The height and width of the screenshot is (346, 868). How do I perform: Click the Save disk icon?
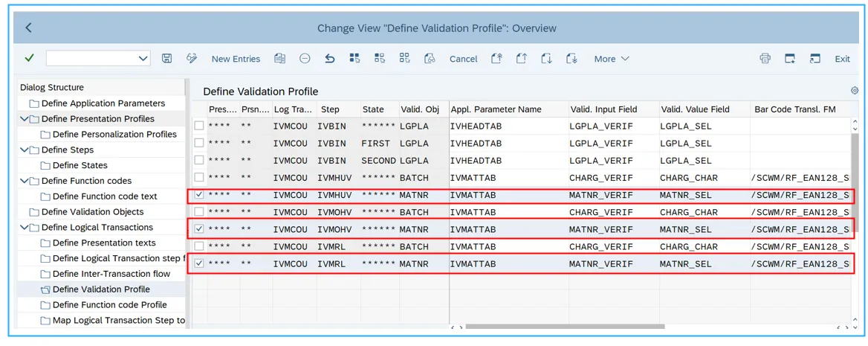(x=167, y=59)
